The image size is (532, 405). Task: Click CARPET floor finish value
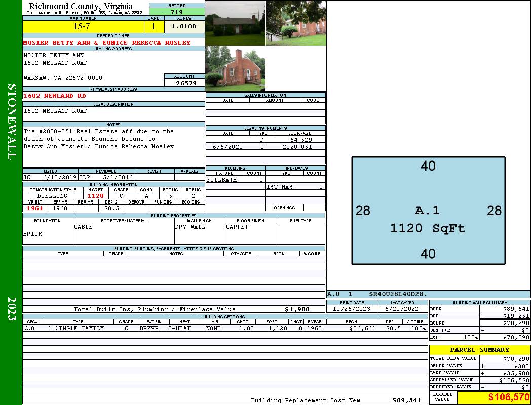coord(237,227)
